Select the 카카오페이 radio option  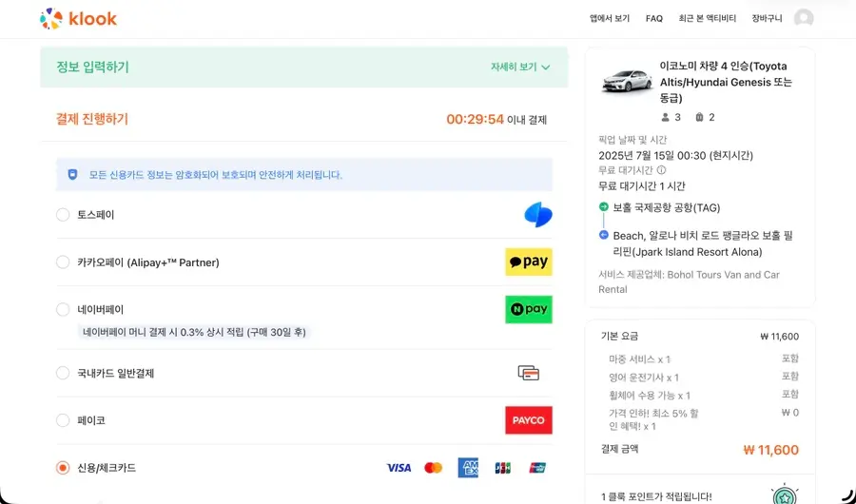coord(63,262)
